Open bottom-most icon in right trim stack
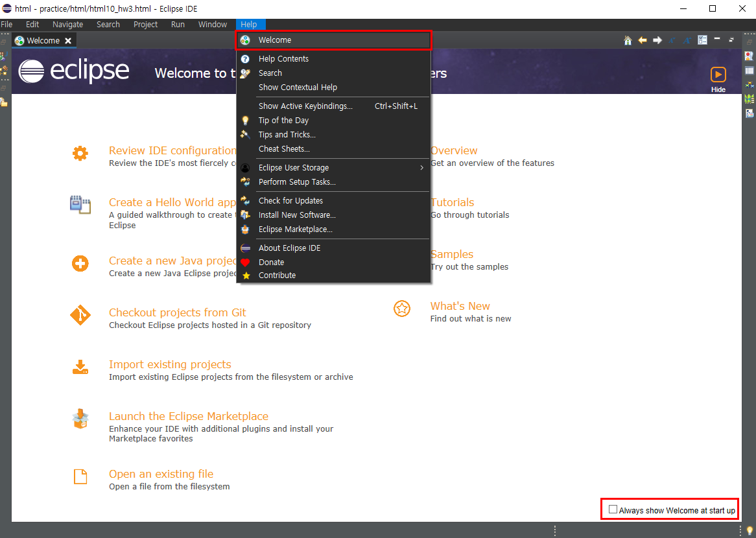756x538 pixels. 750,113
